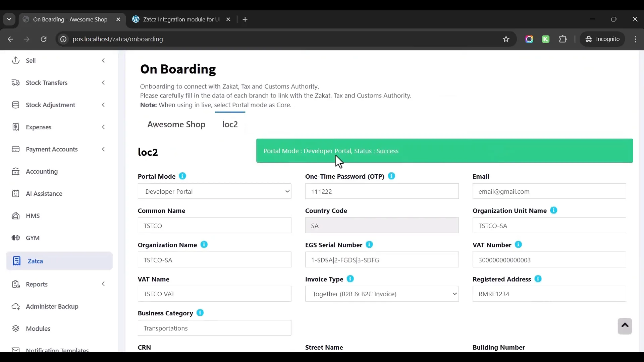
Task: Open the HMS module icon
Action: [16, 216]
